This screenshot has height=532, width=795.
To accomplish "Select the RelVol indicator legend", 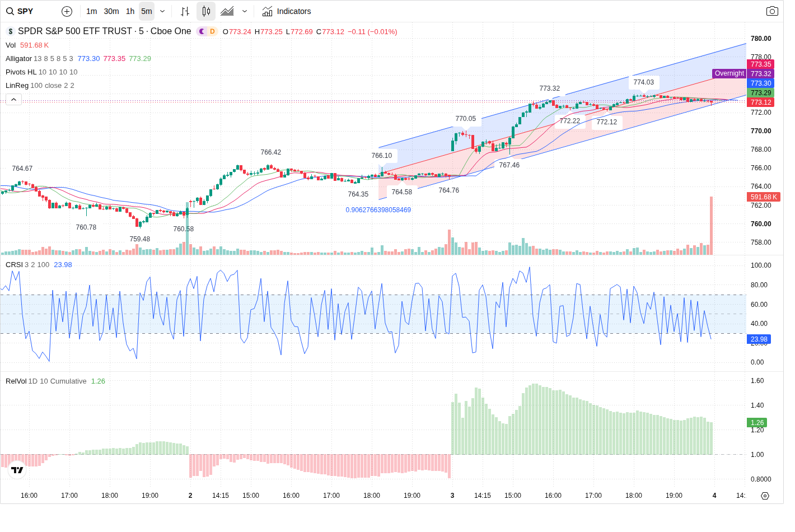I will 16,381.
